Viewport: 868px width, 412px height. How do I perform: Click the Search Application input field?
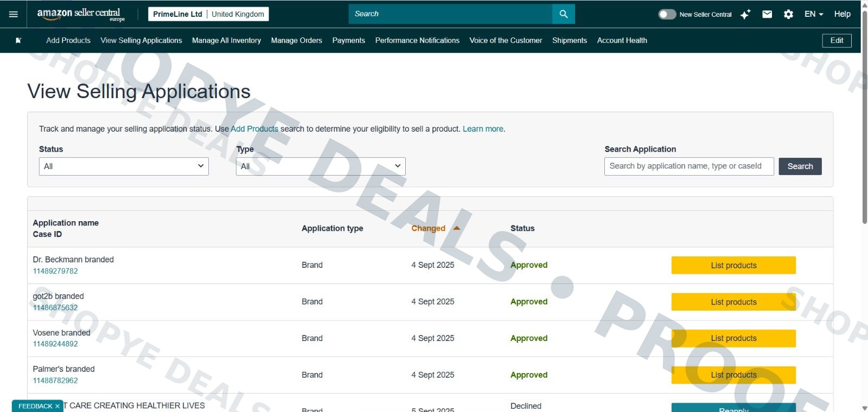[689, 166]
